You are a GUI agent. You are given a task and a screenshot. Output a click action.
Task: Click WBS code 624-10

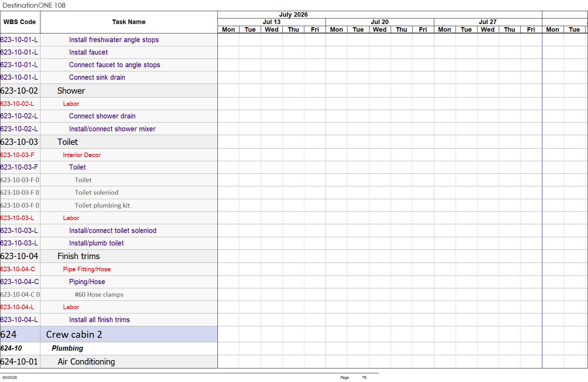coord(11,348)
